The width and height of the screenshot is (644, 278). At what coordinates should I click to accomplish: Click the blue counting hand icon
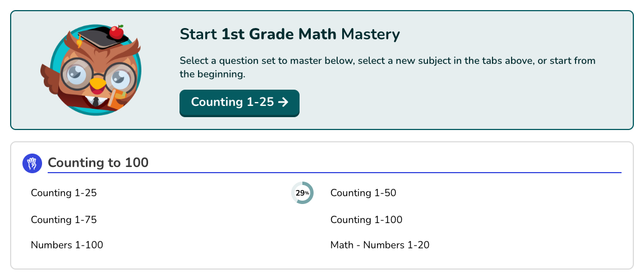(33, 163)
